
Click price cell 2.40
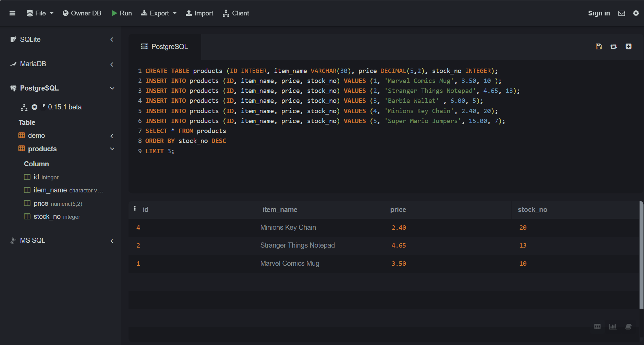point(399,228)
